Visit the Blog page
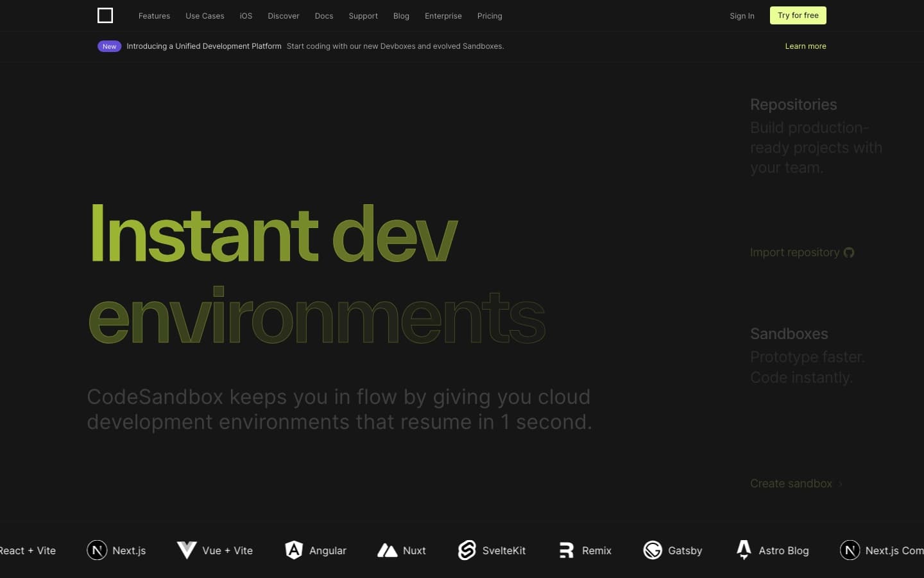Image resolution: width=924 pixels, height=578 pixels. click(401, 16)
